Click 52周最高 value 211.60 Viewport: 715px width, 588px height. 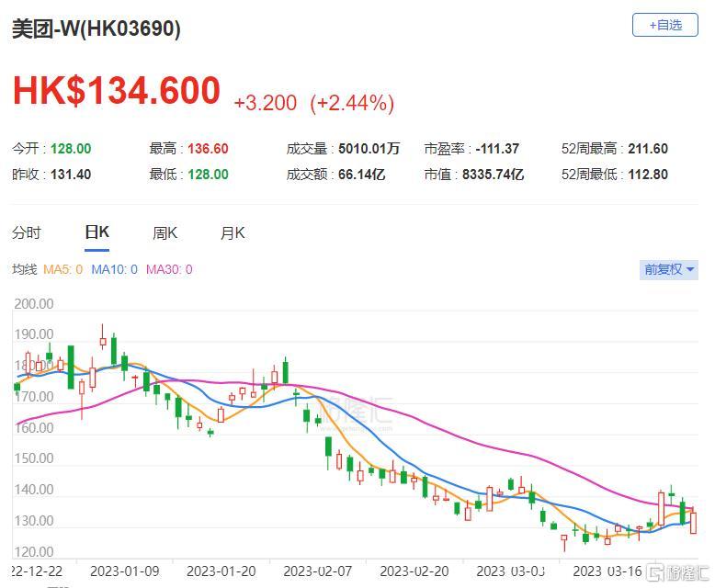tap(648, 149)
